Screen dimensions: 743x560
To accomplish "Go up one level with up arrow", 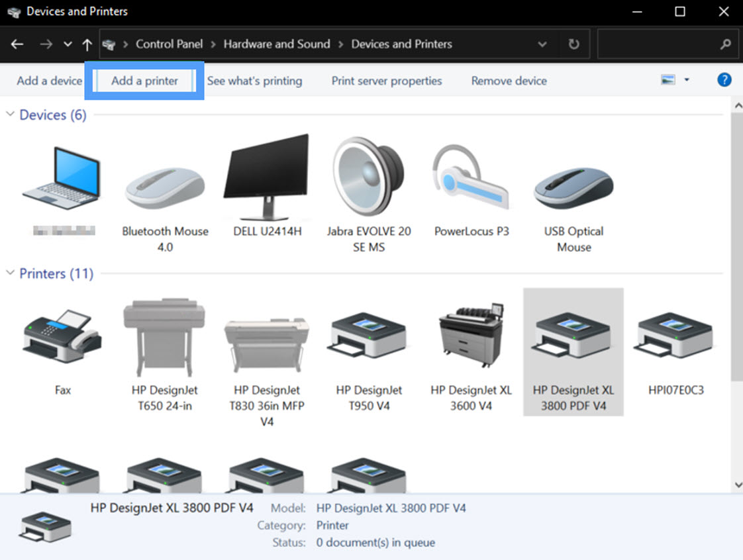I will tap(87, 44).
